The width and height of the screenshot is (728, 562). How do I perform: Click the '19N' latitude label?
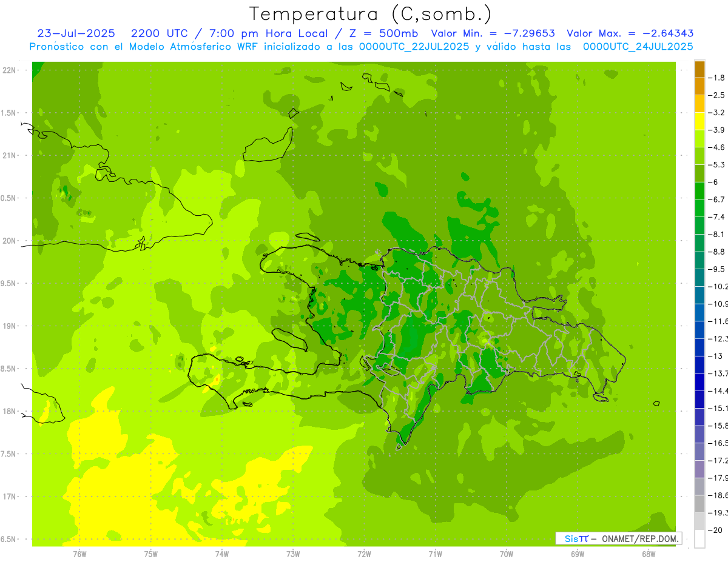click(9, 326)
